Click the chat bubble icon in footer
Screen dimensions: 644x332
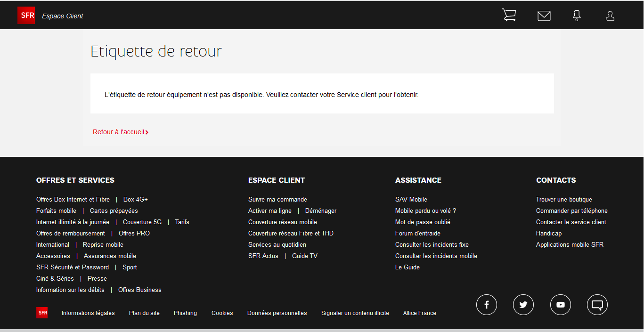point(597,305)
